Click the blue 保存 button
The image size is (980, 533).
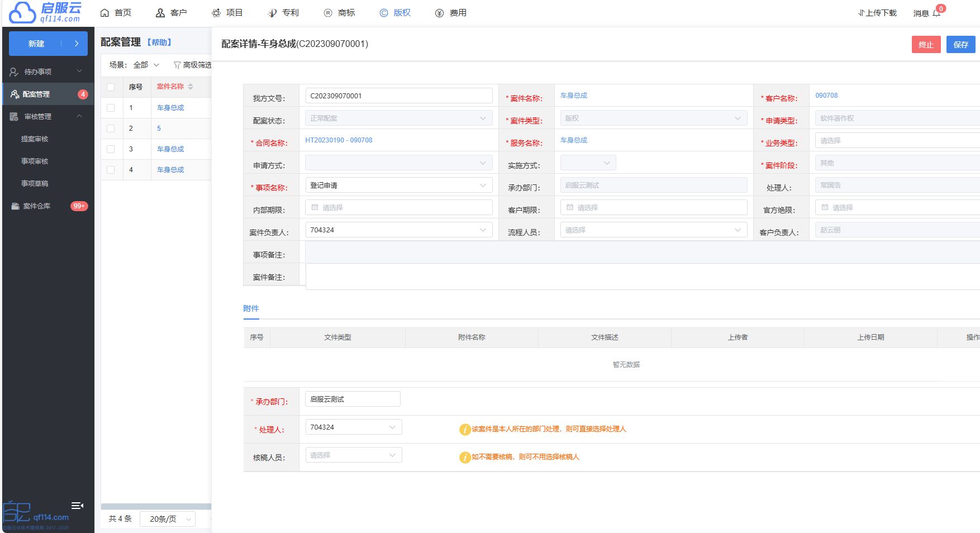pyautogui.click(x=961, y=45)
